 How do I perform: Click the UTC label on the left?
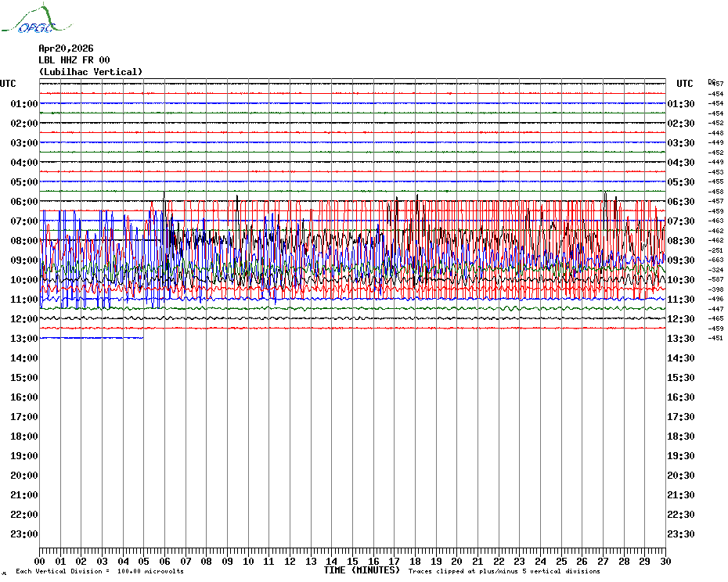(x=8, y=84)
